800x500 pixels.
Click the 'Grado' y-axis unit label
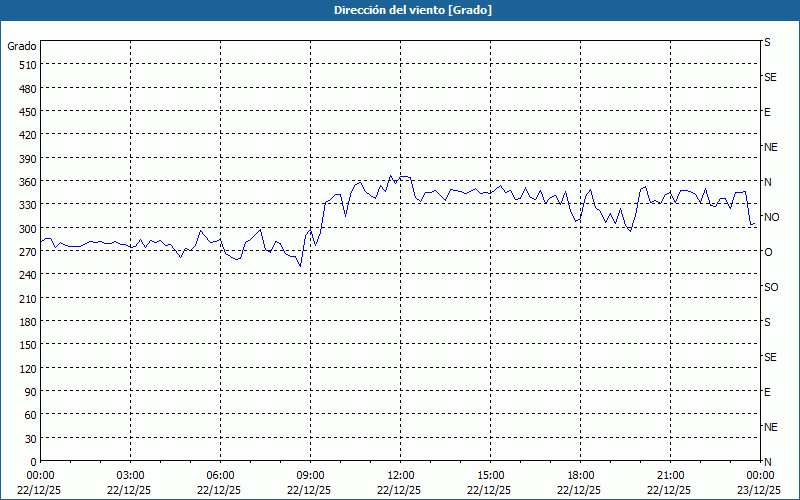pyautogui.click(x=22, y=46)
